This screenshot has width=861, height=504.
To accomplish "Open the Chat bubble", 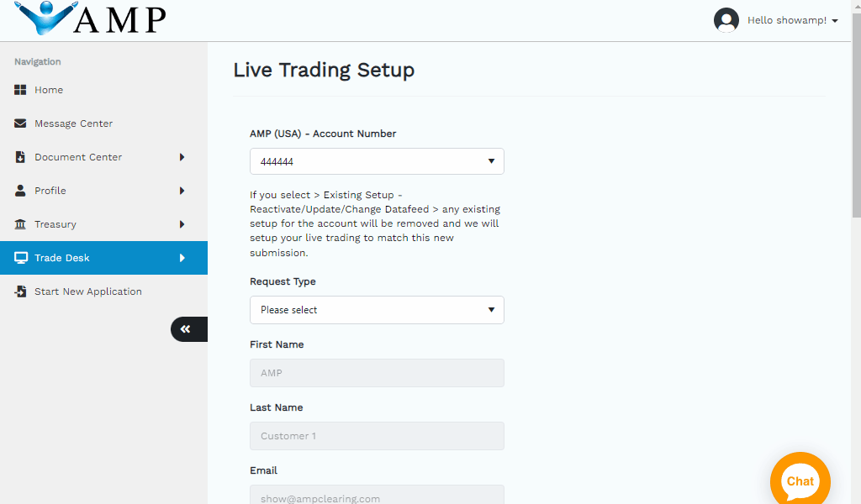I will (x=800, y=480).
